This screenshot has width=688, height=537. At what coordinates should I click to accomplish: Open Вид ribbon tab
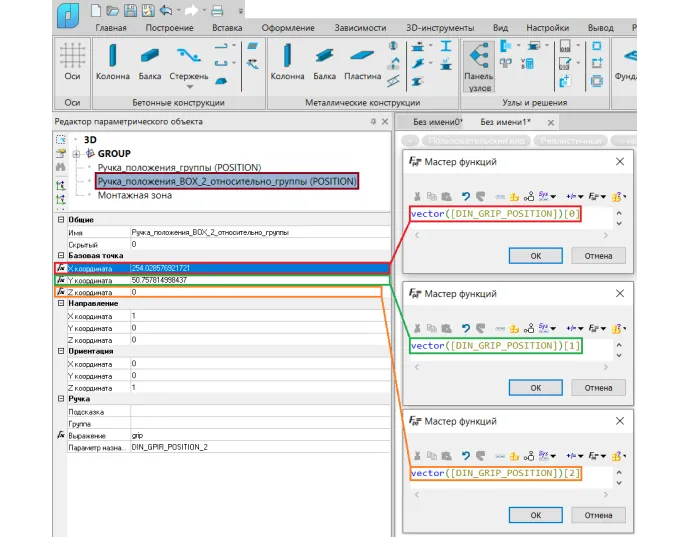500,28
